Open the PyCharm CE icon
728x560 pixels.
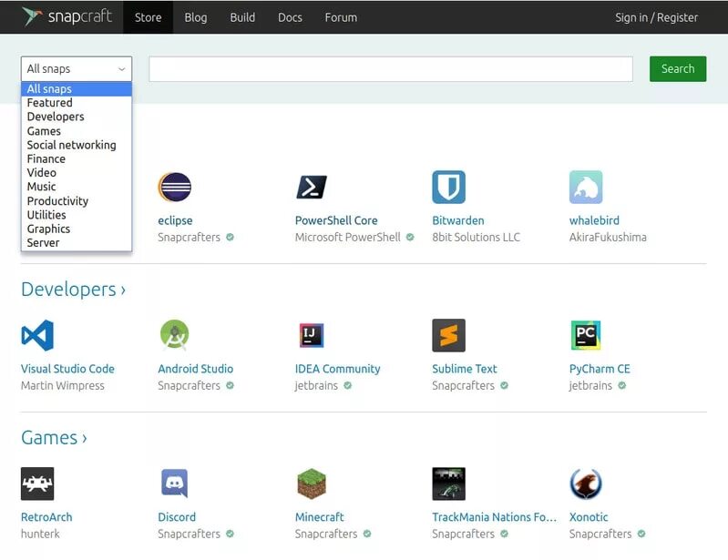point(586,335)
